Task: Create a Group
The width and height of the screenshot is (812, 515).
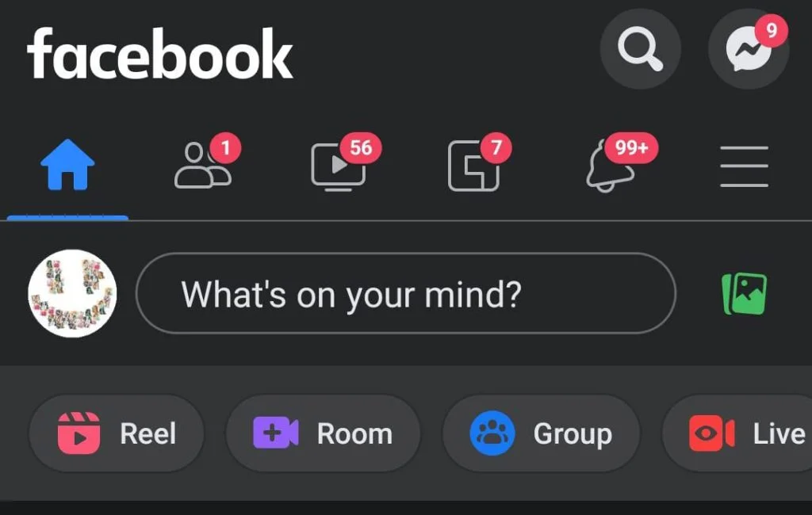Action: coord(541,433)
